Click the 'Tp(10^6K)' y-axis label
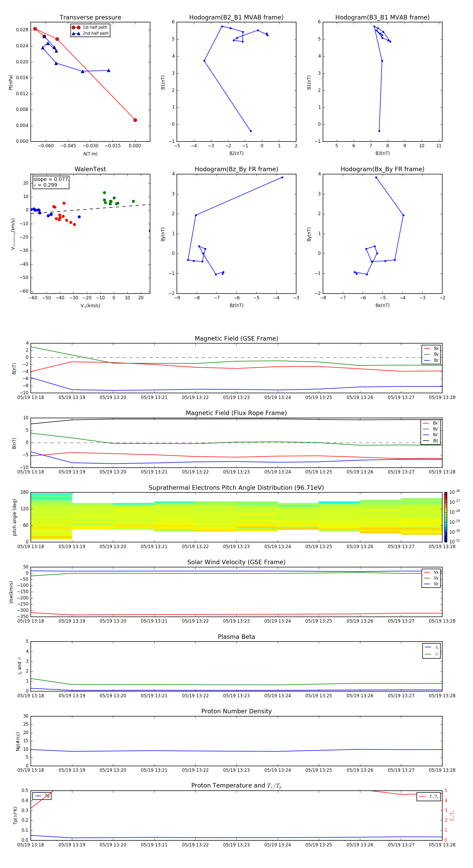The height and width of the screenshot is (868, 473). (x=15, y=815)
